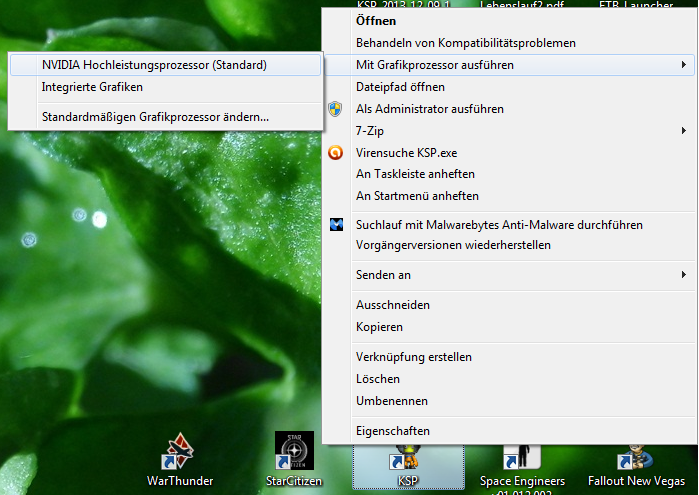Click Öffnen in the context menu

[x=376, y=21]
